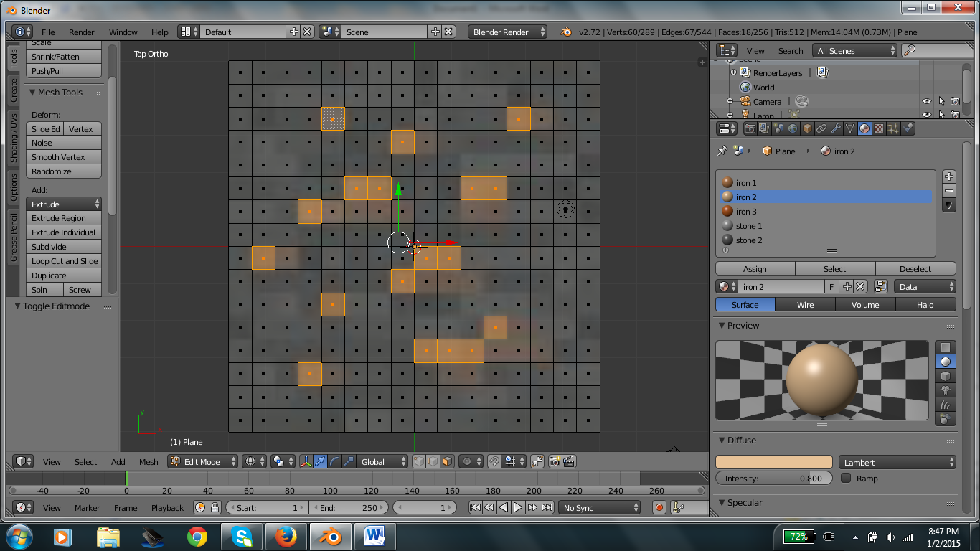Open the Render menu
The width and height of the screenshot is (980, 551).
(81, 32)
